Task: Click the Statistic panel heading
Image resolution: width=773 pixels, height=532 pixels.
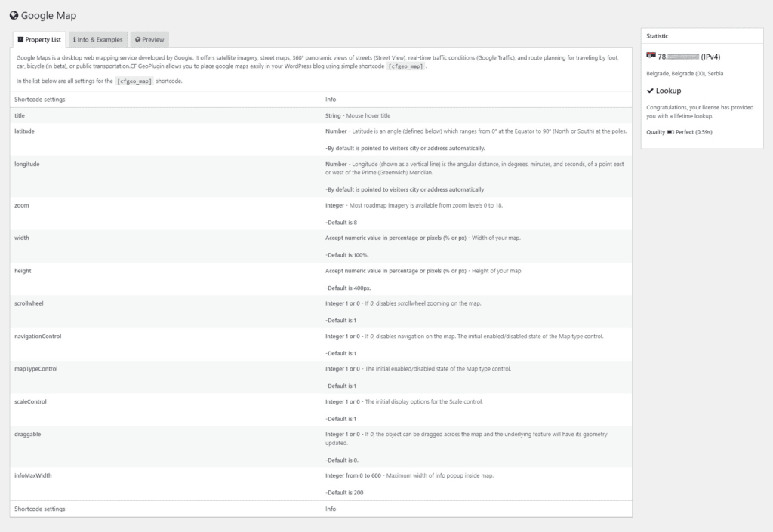Action: point(658,36)
